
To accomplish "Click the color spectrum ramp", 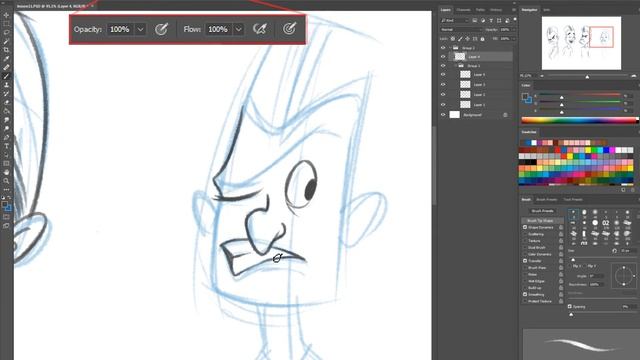I will click(x=579, y=120).
